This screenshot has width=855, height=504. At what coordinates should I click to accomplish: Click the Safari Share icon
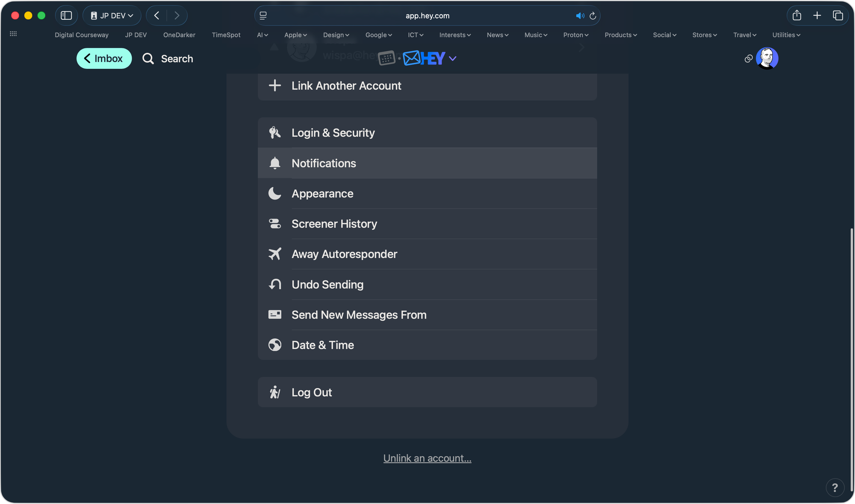coord(797,15)
